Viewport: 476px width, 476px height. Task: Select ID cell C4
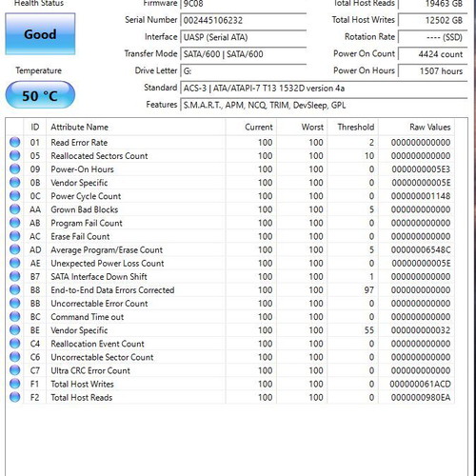35,344
